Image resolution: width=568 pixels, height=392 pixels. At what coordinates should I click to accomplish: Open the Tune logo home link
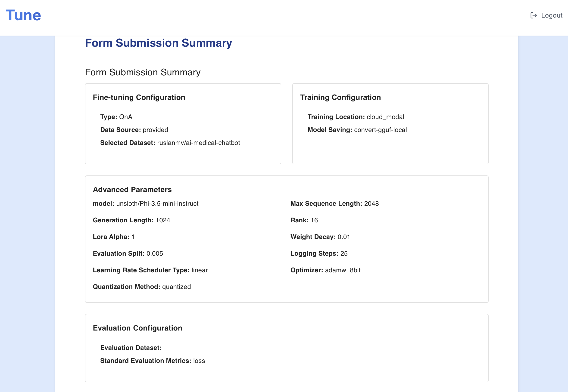(23, 15)
